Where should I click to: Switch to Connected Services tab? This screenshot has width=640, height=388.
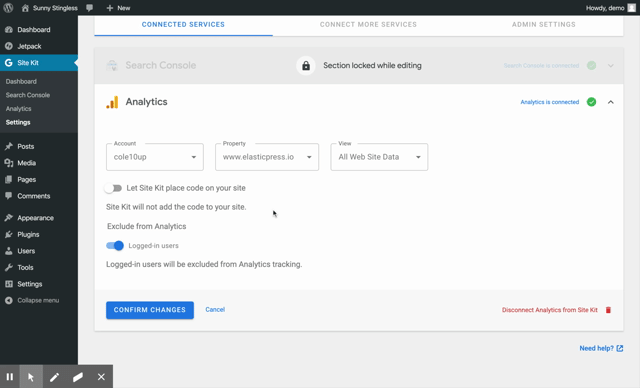coord(183,24)
